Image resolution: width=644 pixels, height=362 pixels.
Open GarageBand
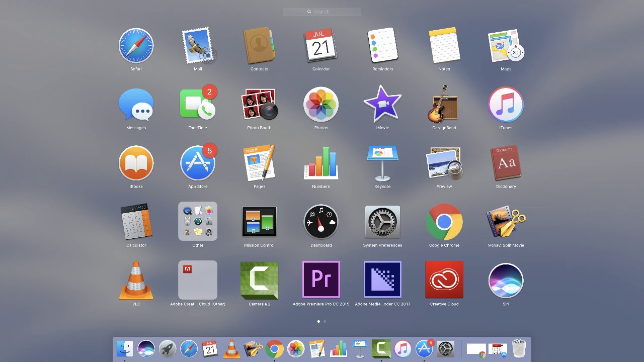444,105
